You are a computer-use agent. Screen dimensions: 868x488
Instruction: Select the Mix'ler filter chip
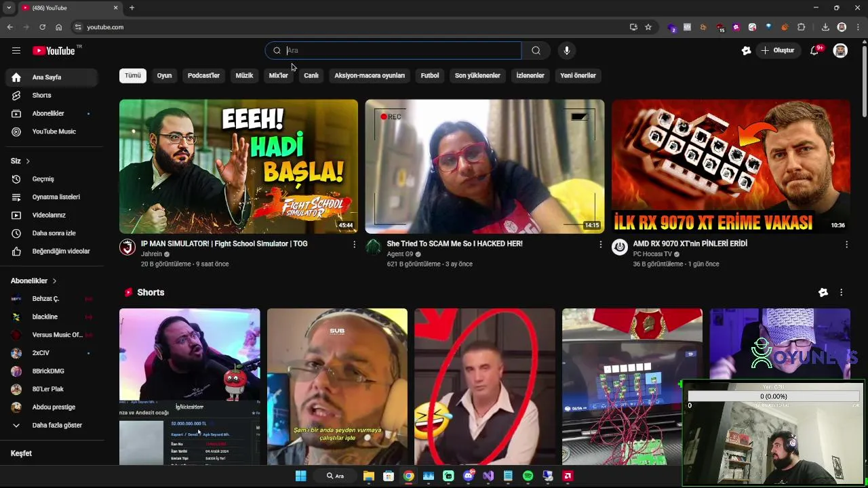(278, 75)
